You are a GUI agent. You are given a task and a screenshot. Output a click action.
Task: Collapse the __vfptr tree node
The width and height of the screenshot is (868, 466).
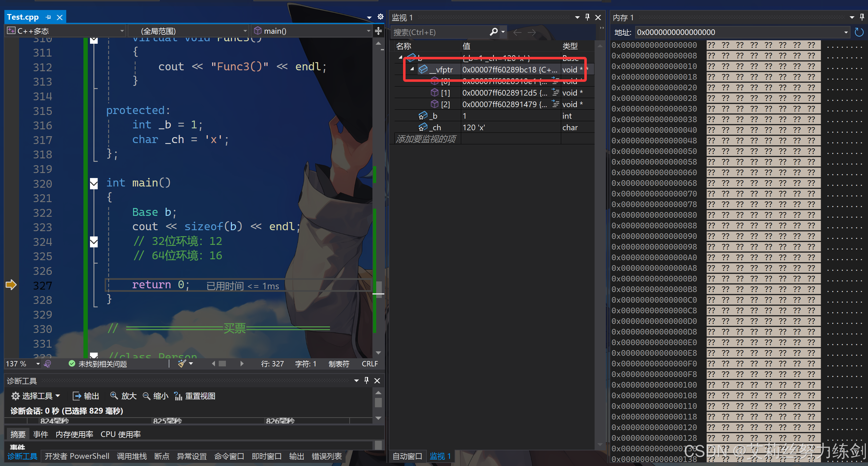412,69
